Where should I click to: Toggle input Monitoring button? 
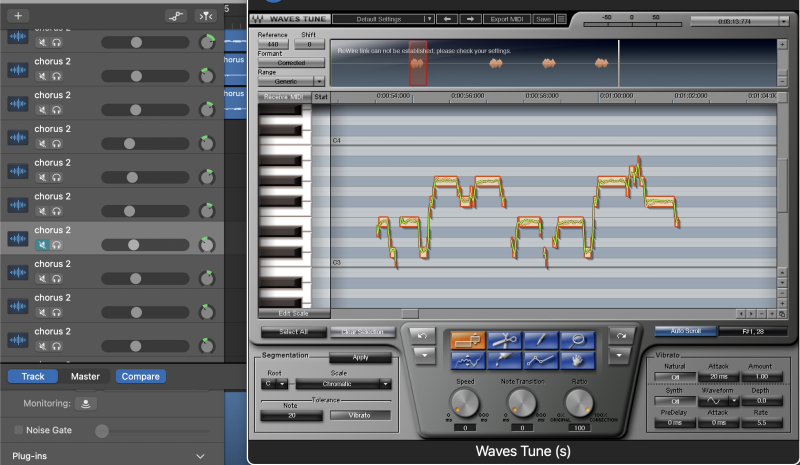click(x=86, y=404)
